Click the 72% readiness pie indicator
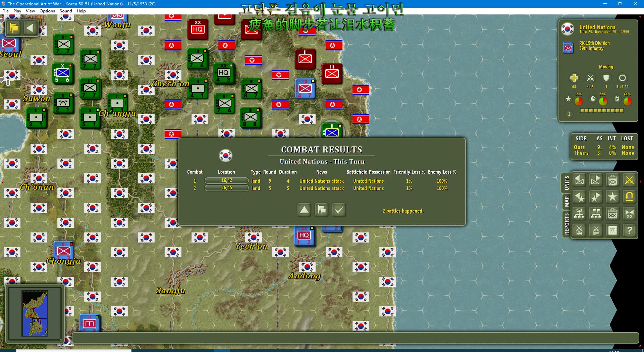644x352 pixels. click(x=603, y=101)
